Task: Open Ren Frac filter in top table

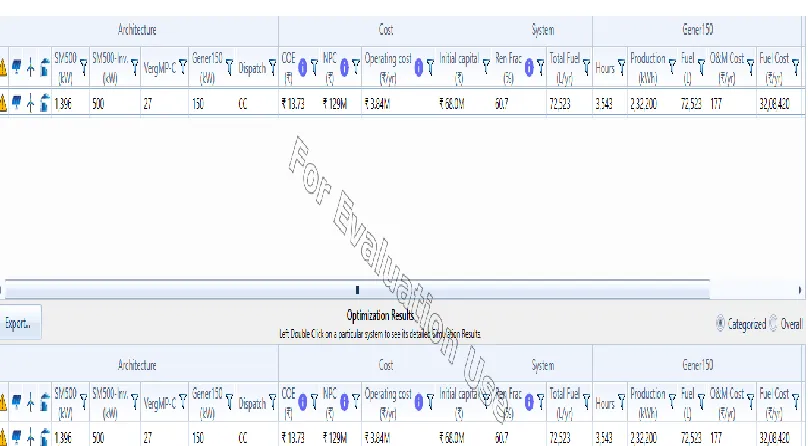Action: (x=540, y=67)
